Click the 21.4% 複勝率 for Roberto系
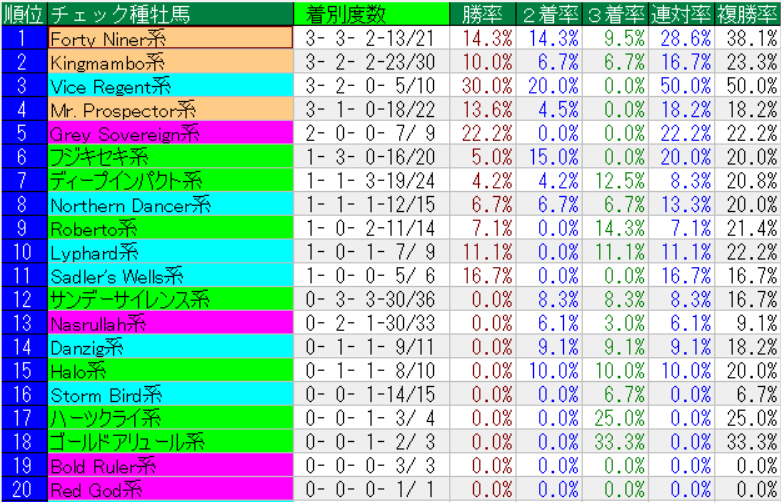The image size is (782, 502). point(748,228)
